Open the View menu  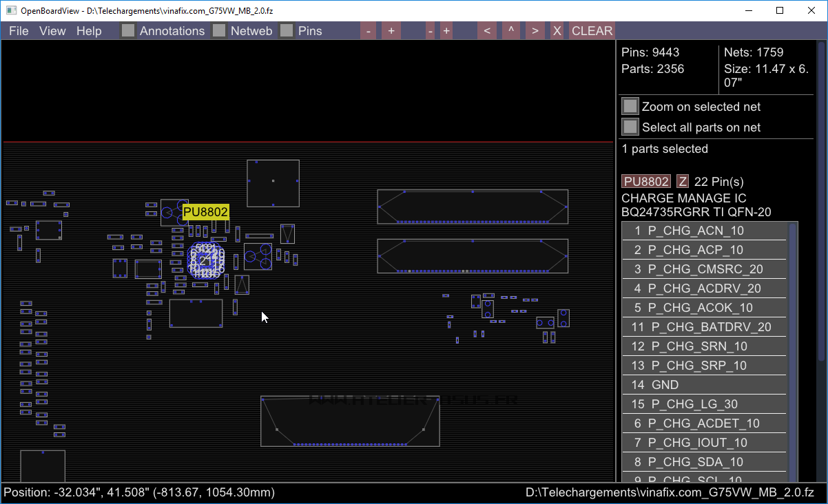[x=52, y=31]
